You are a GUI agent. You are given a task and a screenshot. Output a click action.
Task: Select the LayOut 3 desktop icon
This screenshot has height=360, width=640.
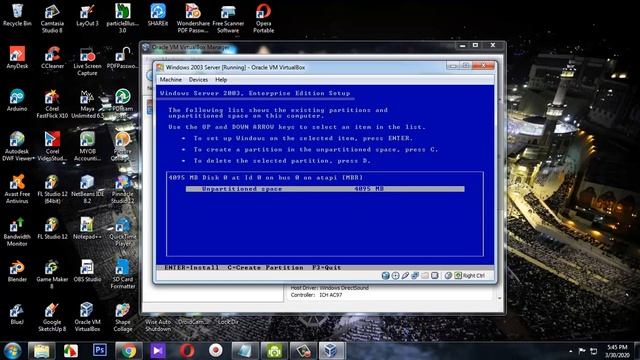pos(87,16)
